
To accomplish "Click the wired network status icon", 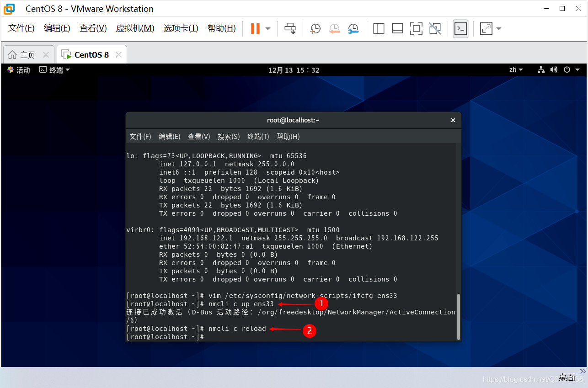I will point(541,70).
